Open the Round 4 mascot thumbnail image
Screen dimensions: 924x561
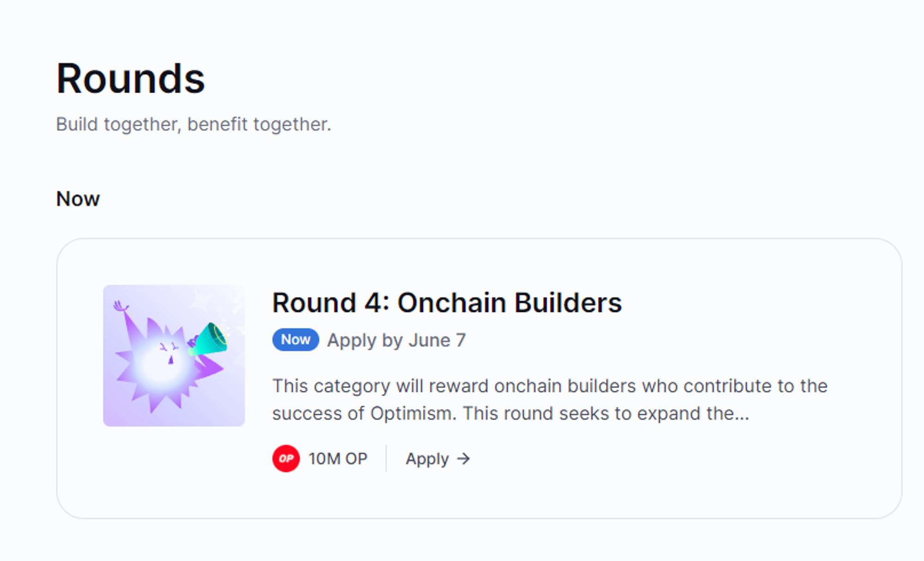174,356
